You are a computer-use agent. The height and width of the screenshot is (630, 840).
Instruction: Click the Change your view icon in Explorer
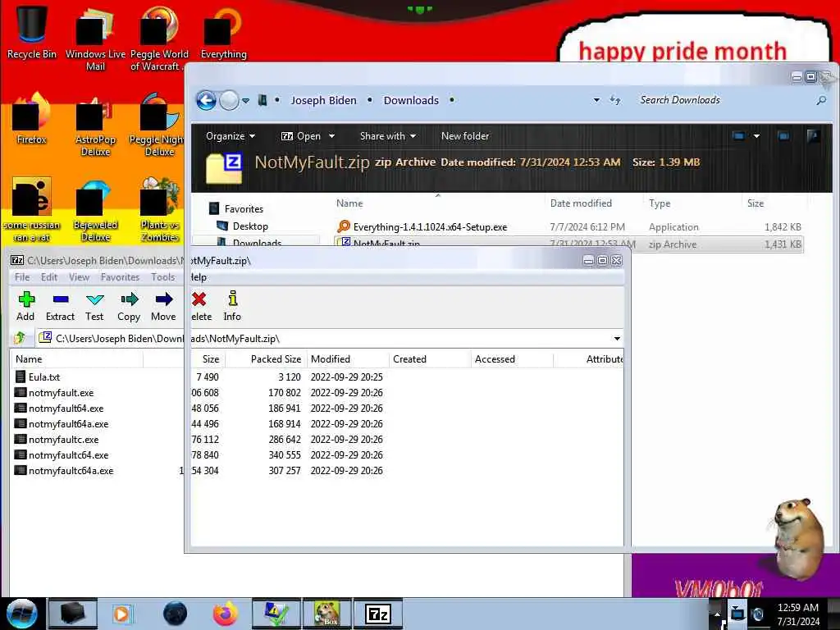click(739, 136)
